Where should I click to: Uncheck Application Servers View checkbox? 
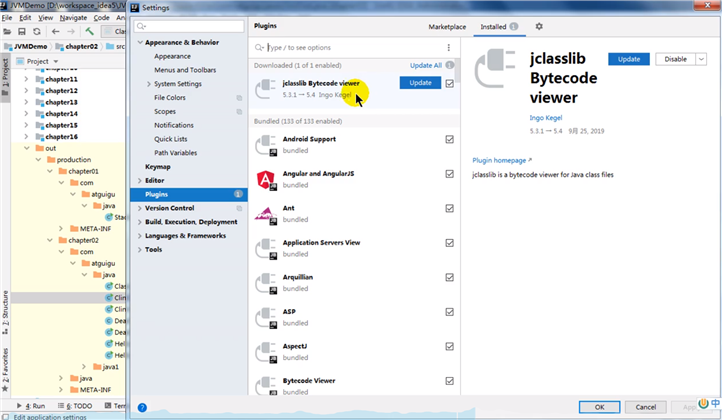click(x=449, y=243)
